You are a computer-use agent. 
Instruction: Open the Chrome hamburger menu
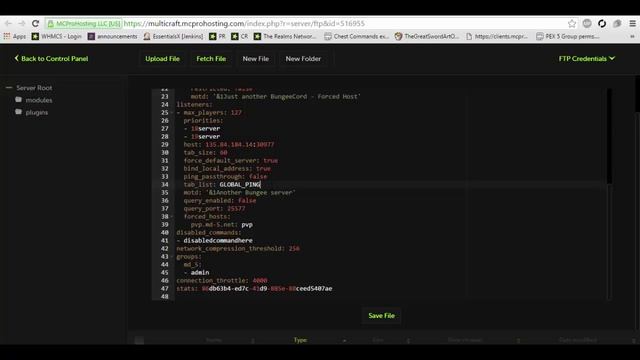point(632,24)
